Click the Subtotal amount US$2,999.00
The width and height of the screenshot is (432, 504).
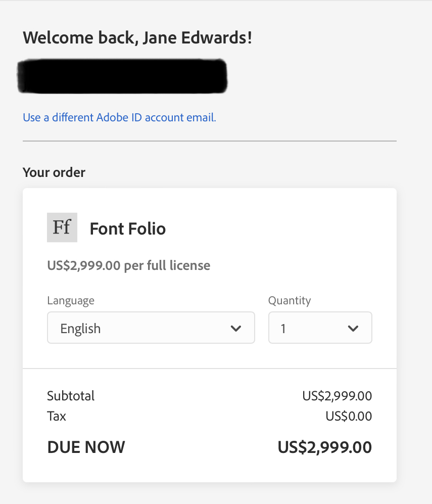pos(337,396)
